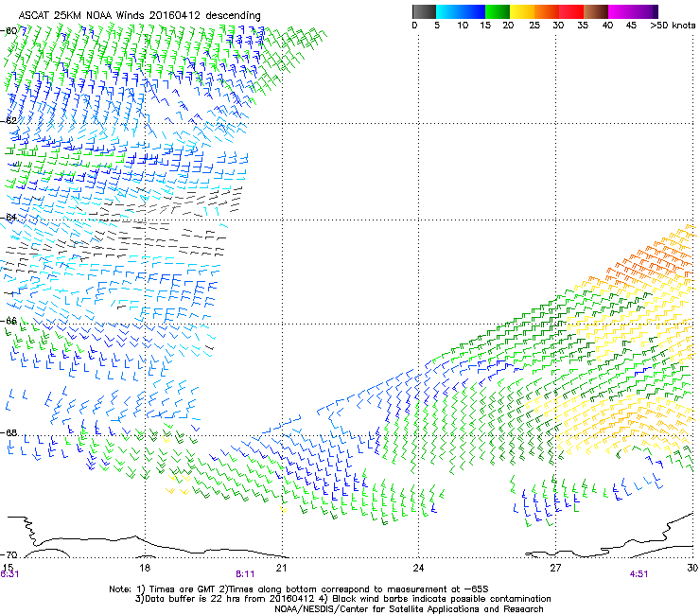Viewport: 700px width, 615px height.
Task: Click the '35' legend scale label
Action: click(x=583, y=25)
